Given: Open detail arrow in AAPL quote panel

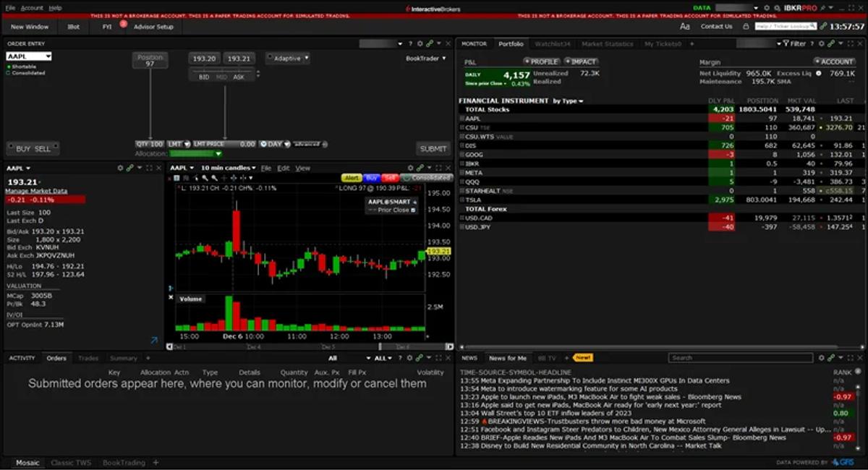Looking at the screenshot, I should pos(154,340).
